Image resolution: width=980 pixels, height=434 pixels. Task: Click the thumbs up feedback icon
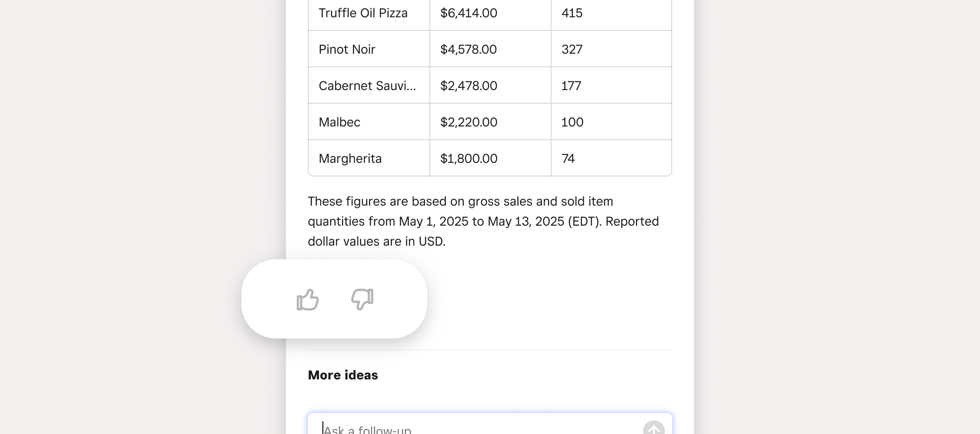click(x=308, y=300)
